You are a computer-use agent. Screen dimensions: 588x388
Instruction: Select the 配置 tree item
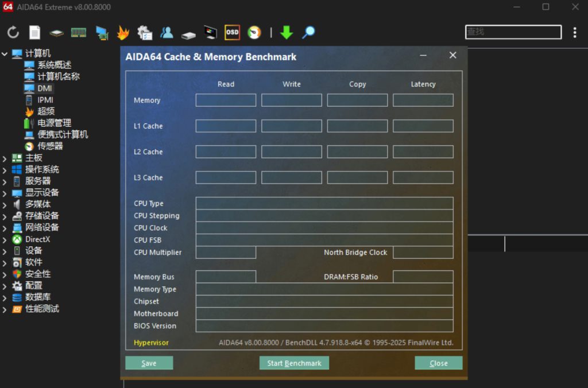tap(33, 285)
